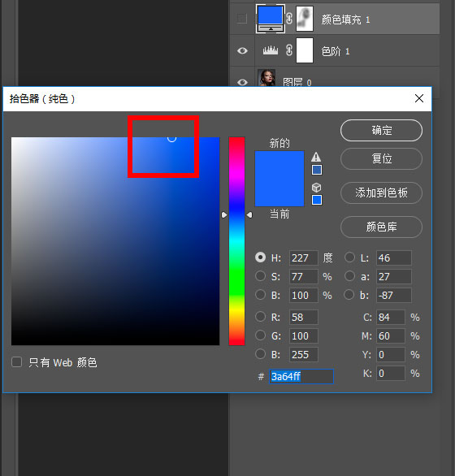Click the S value field 77

click(x=303, y=276)
